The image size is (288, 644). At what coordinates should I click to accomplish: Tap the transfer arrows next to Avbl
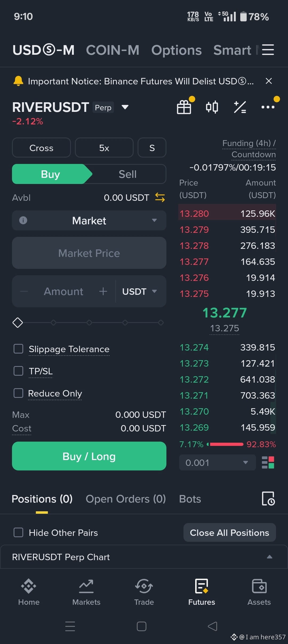point(160,198)
